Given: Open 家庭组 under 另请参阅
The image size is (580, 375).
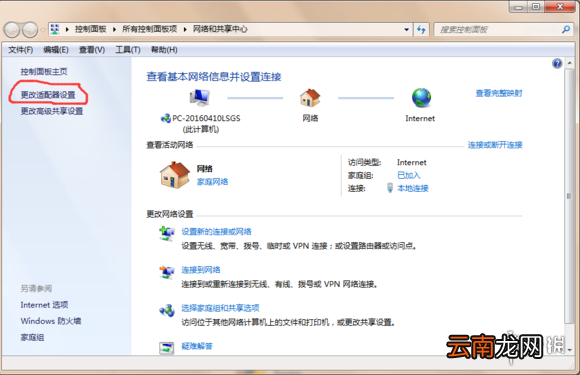Looking at the screenshot, I should click(32, 337).
